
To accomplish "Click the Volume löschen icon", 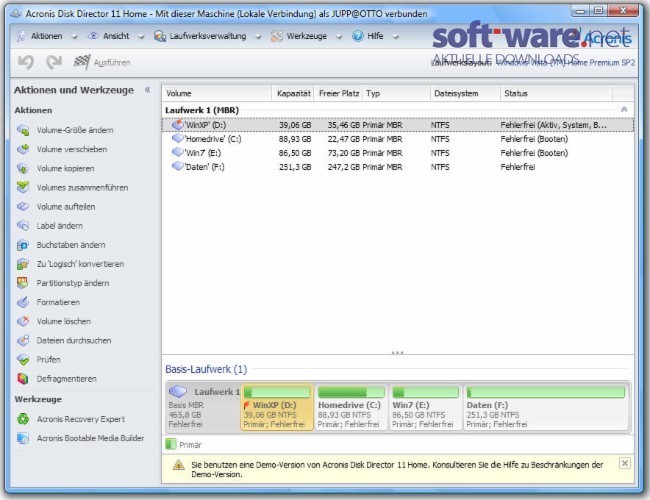I will pyautogui.click(x=23, y=321).
